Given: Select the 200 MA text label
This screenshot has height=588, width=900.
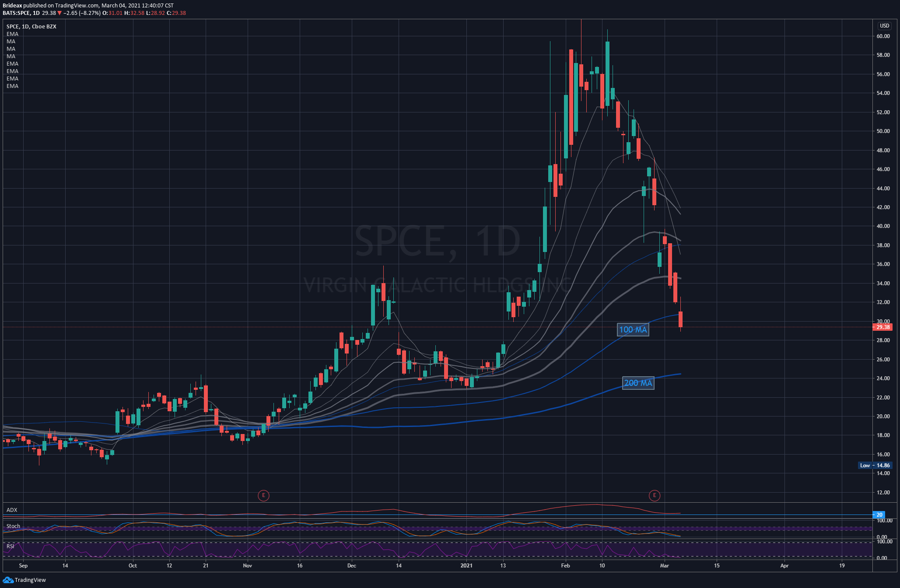Looking at the screenshot, I should click(638, 383).
